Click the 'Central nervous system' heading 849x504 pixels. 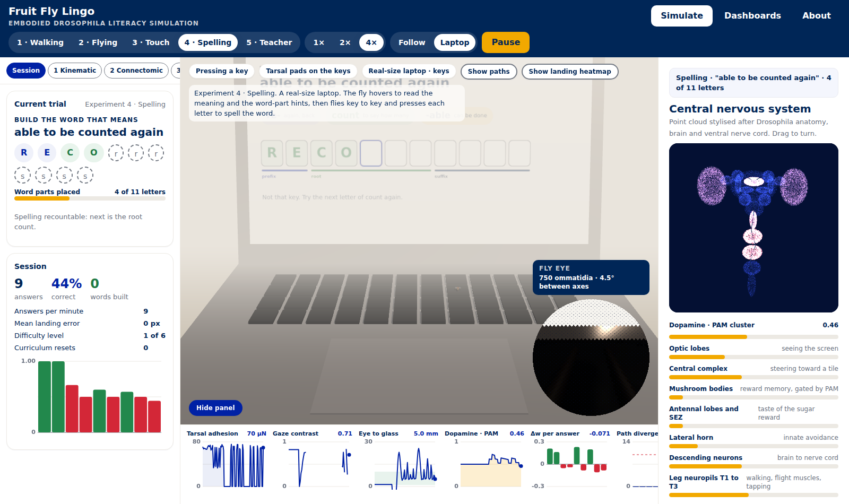point(740,109)
